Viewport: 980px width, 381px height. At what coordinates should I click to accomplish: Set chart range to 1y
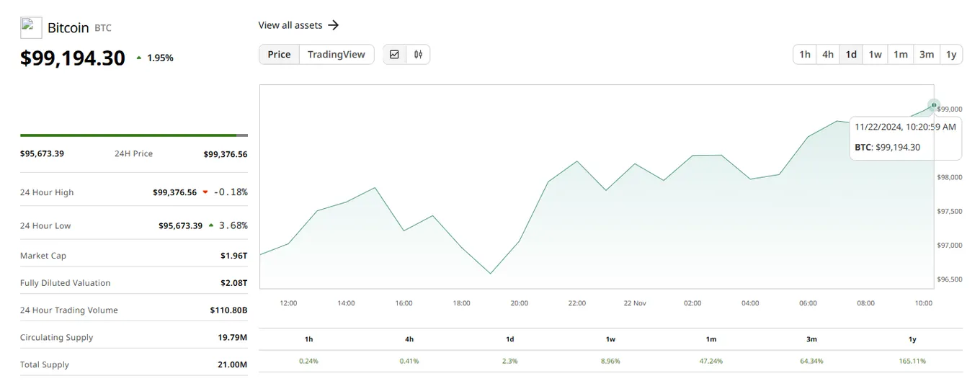click(x=951, y=54)
